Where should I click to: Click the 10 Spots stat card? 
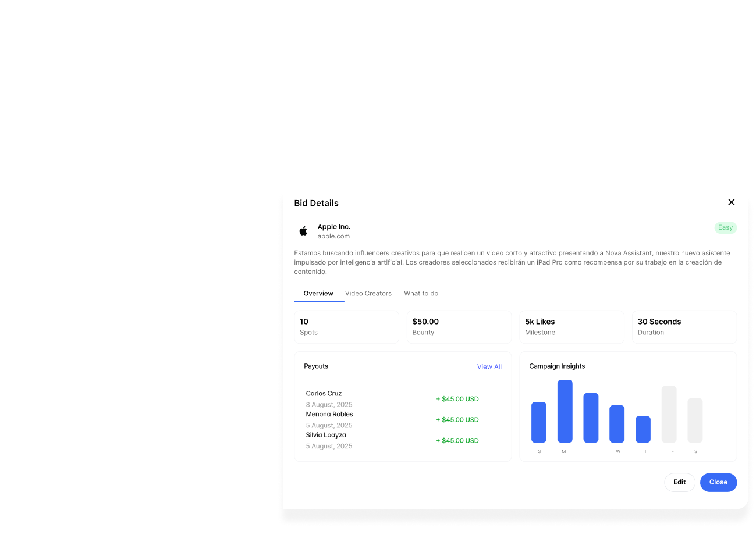tap(346, 327)
